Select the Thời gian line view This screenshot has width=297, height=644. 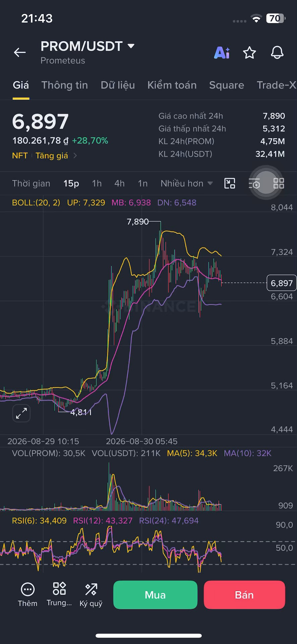(x=31, y=183)
